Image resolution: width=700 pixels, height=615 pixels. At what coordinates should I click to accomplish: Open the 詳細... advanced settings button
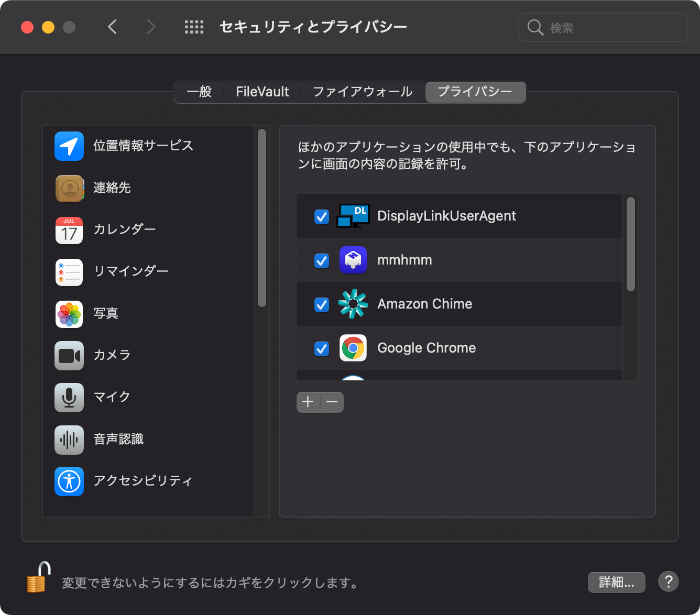[616, 582]
